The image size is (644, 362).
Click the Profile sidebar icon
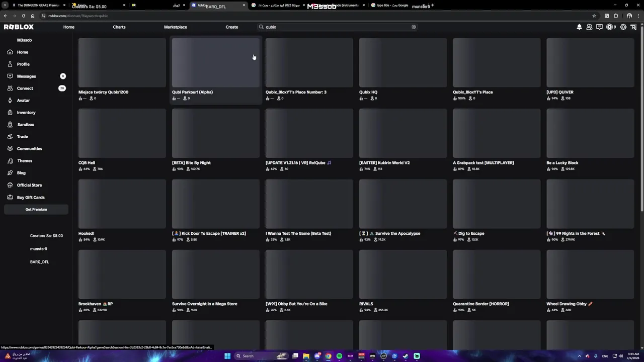point(10,64)
